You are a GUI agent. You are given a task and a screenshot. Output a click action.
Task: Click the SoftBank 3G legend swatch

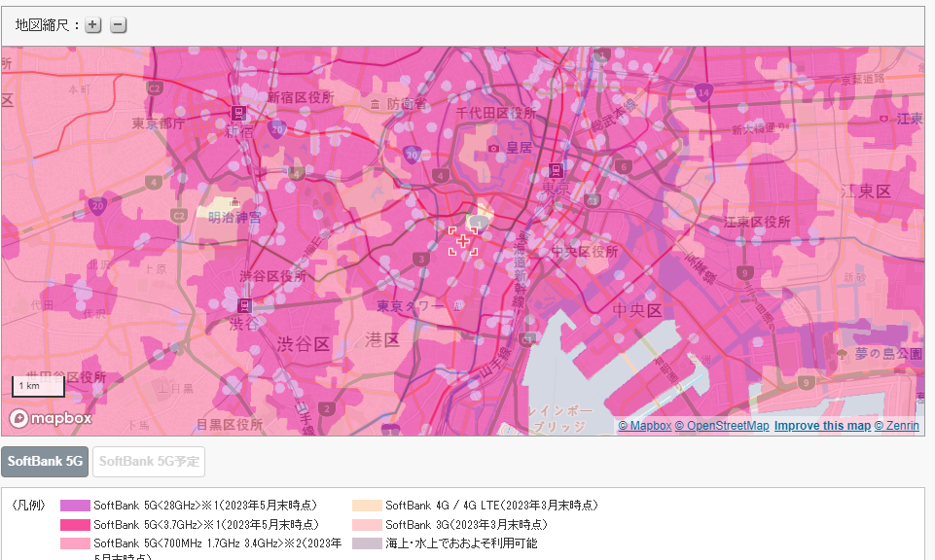367,525
